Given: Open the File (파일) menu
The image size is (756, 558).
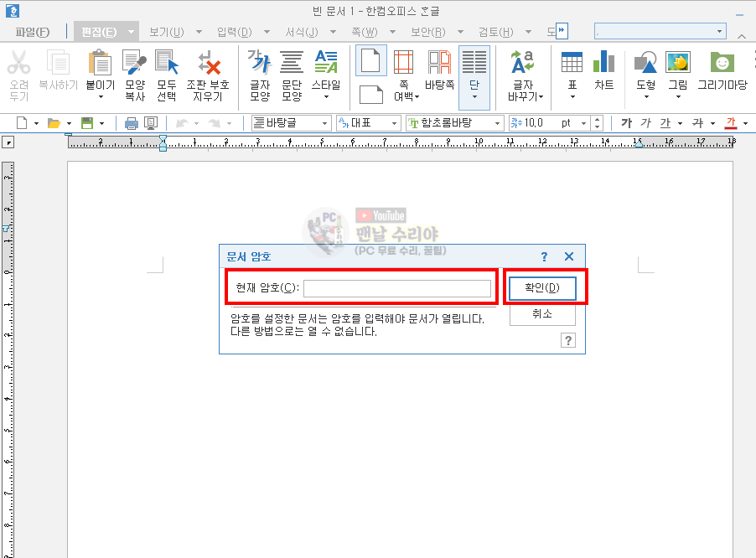Looking at the screenshot, I should click(33, 33).
